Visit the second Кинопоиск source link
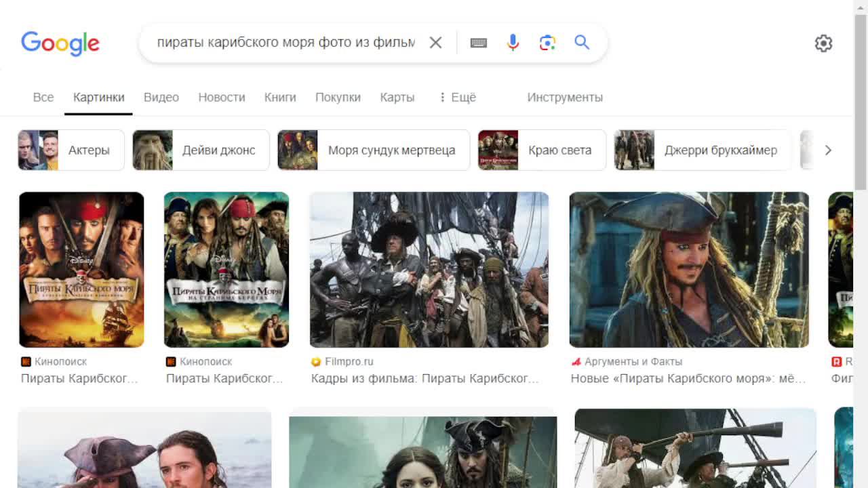868x488 pixels. [x=199, y=362]
